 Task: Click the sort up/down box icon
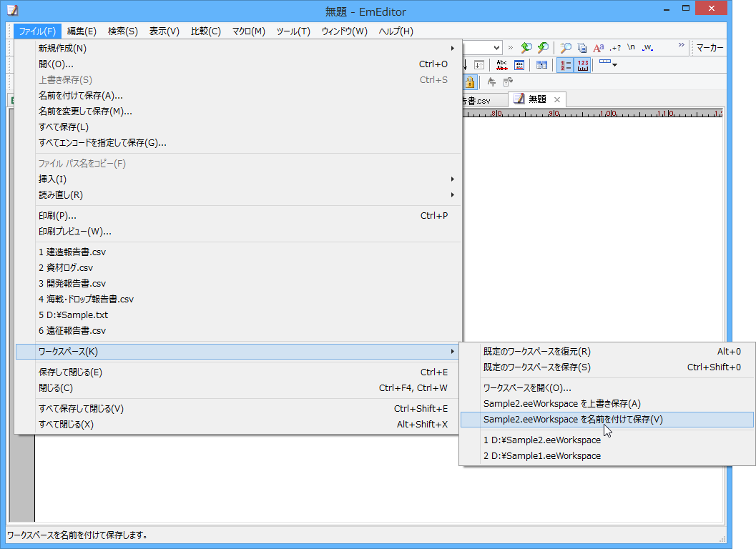478,65
